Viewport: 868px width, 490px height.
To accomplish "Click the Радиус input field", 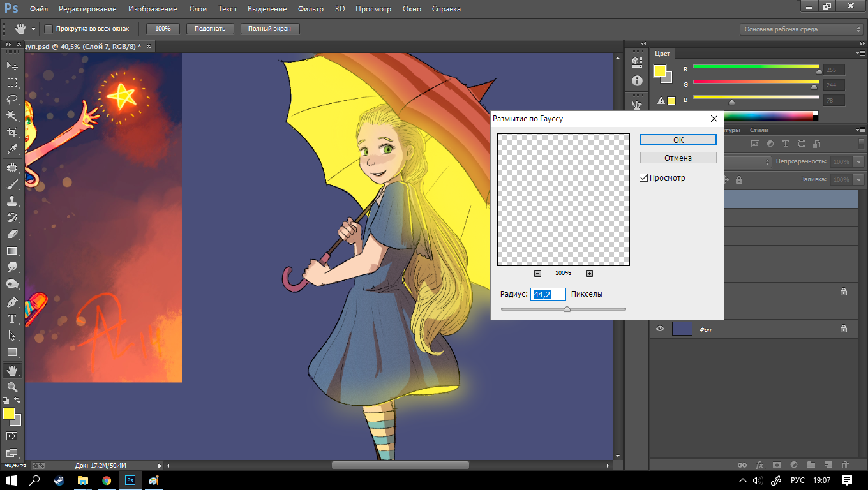I will 548,294.
